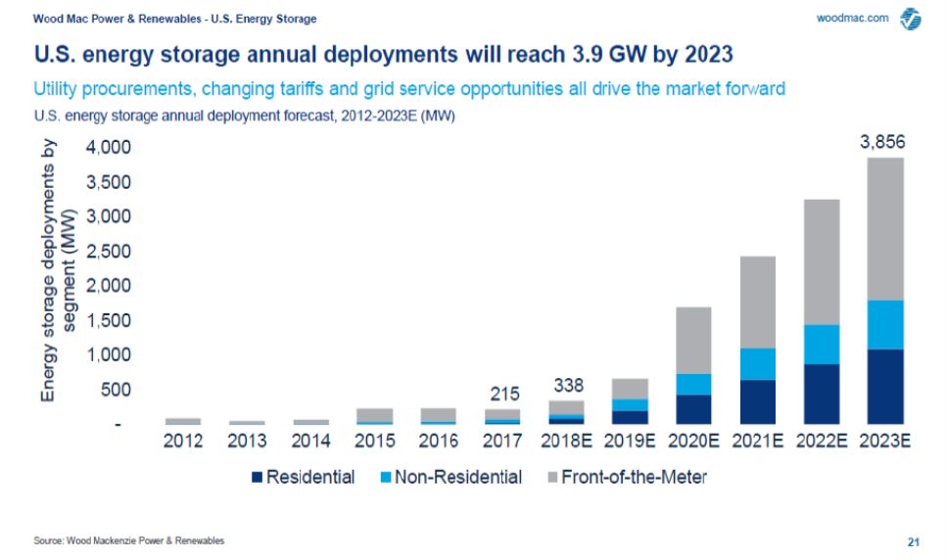Click the 3,000 y-axis value
Viewport: 947px width, 560px height.
[x=109, y=216]
